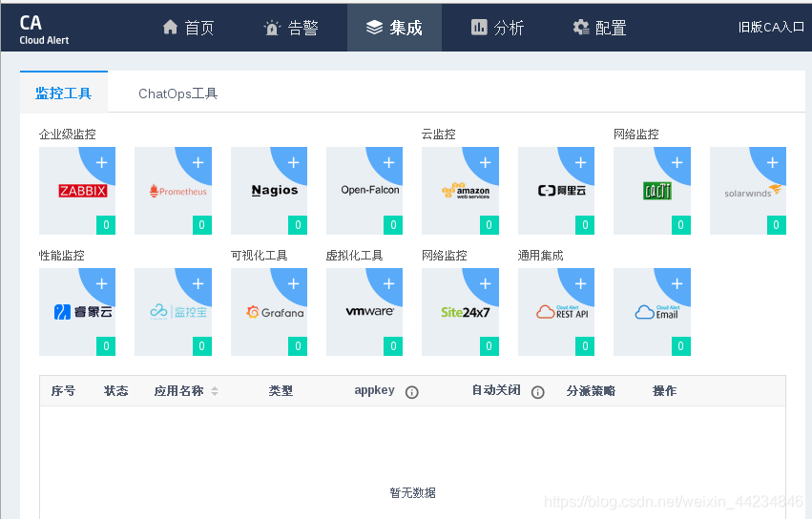Click the 睿象云 logo

[x=83, y=312]
